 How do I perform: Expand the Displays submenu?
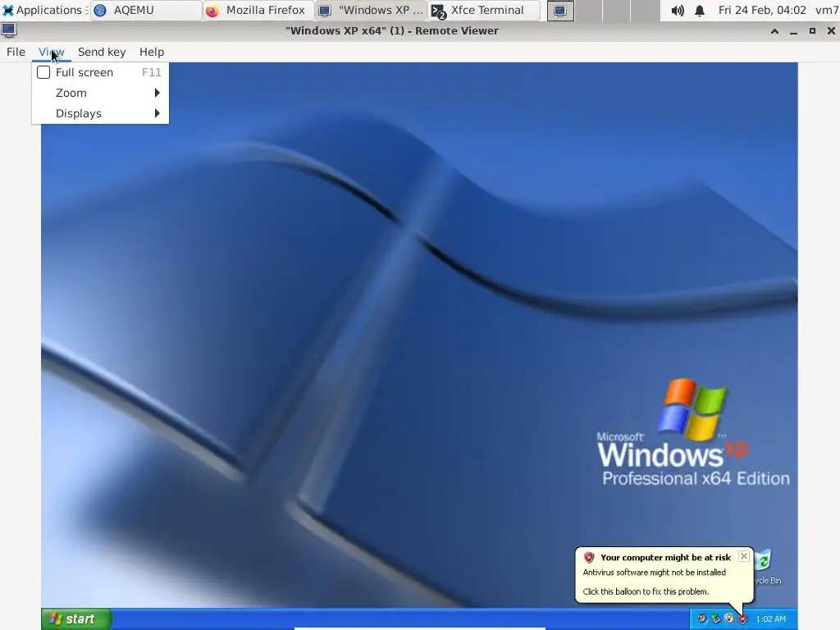pos(100,113)
